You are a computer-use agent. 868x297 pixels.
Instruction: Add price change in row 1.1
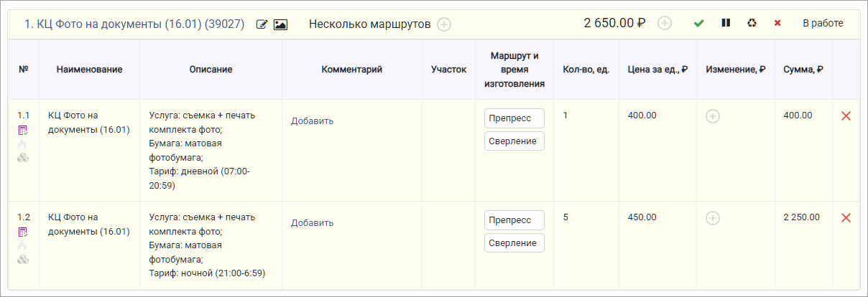[712, 116]
